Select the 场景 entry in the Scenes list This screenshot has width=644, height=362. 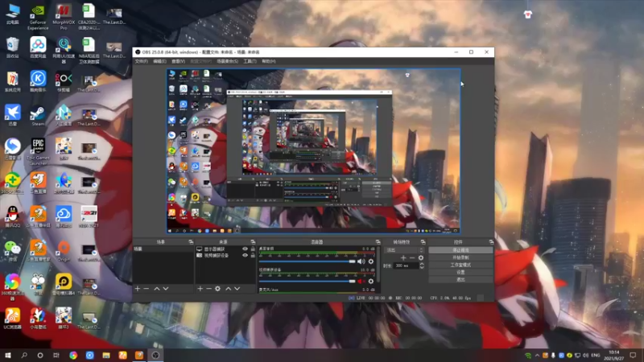pos(163,249)
